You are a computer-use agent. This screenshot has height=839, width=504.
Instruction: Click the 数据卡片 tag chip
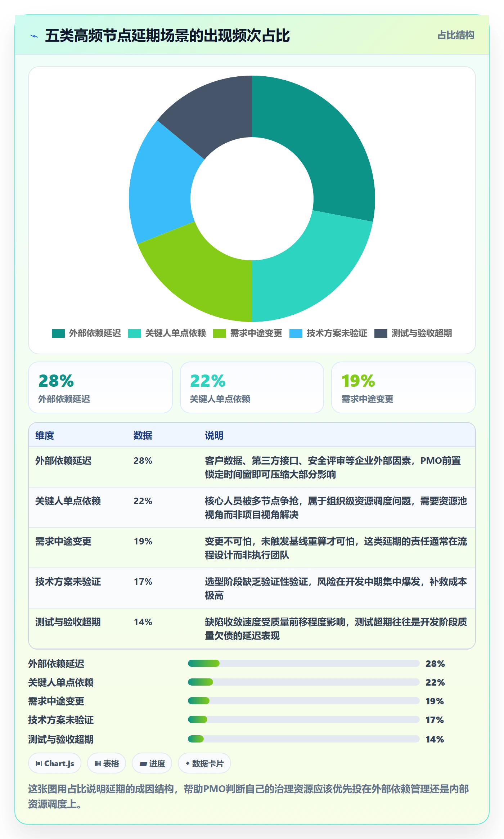point(204,763)
